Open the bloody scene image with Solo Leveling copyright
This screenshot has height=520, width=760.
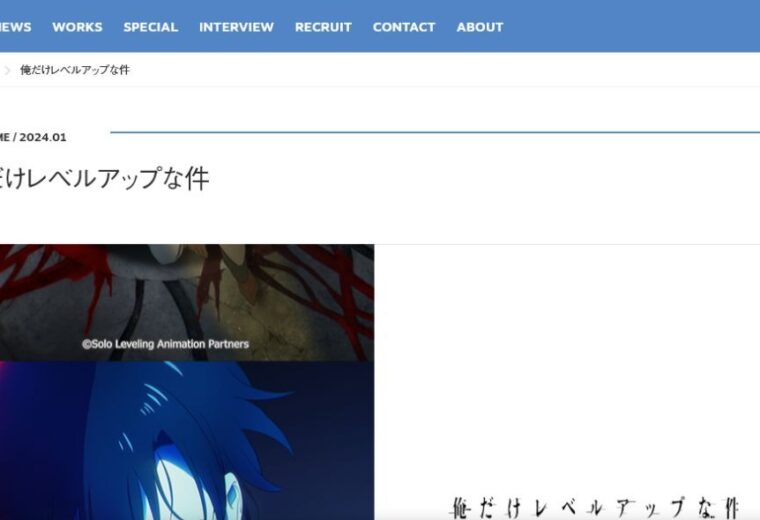point(187,302)
